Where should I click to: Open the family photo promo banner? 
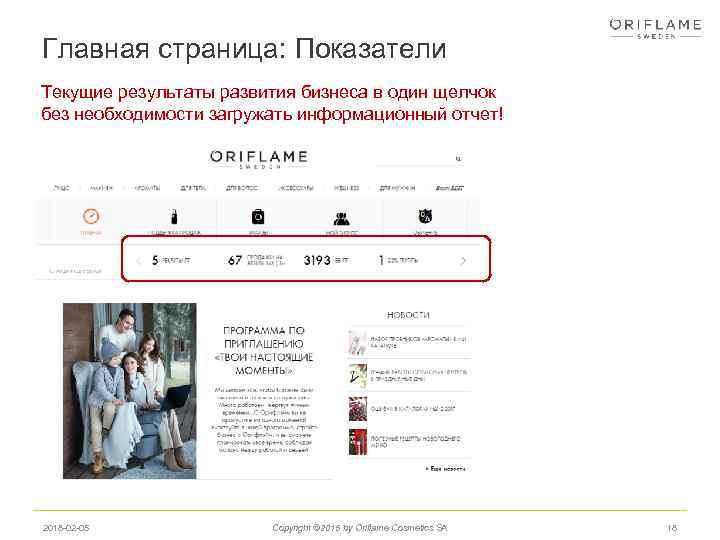tap(129, 391)
